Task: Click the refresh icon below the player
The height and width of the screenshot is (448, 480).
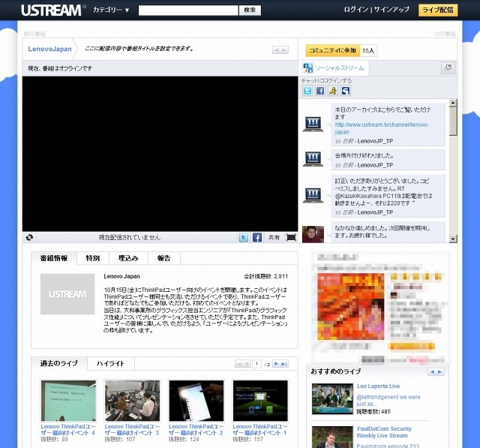Action: [x=29, y=237]
